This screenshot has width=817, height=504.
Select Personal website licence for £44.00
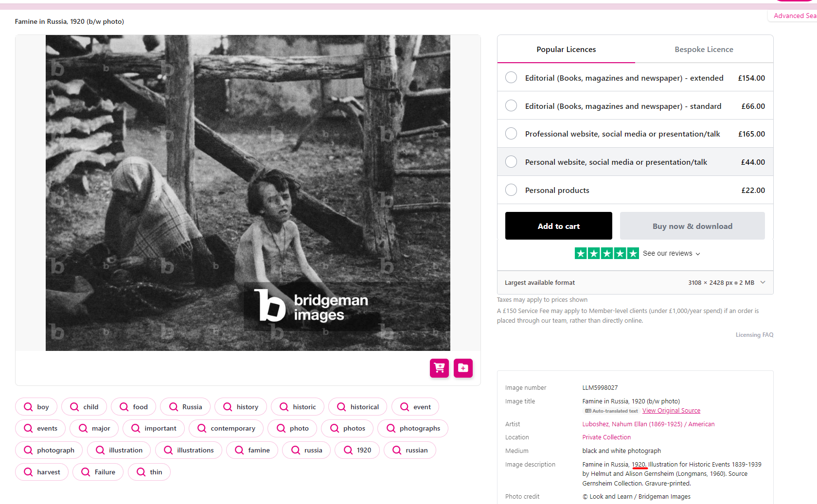[635, 162]
